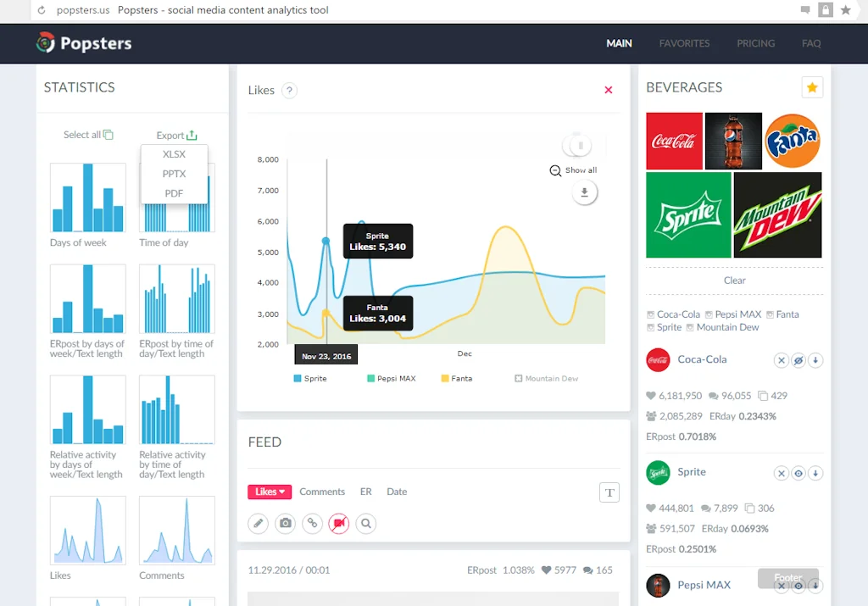Click the chart download arrow icon

click(x=583, y=193)
